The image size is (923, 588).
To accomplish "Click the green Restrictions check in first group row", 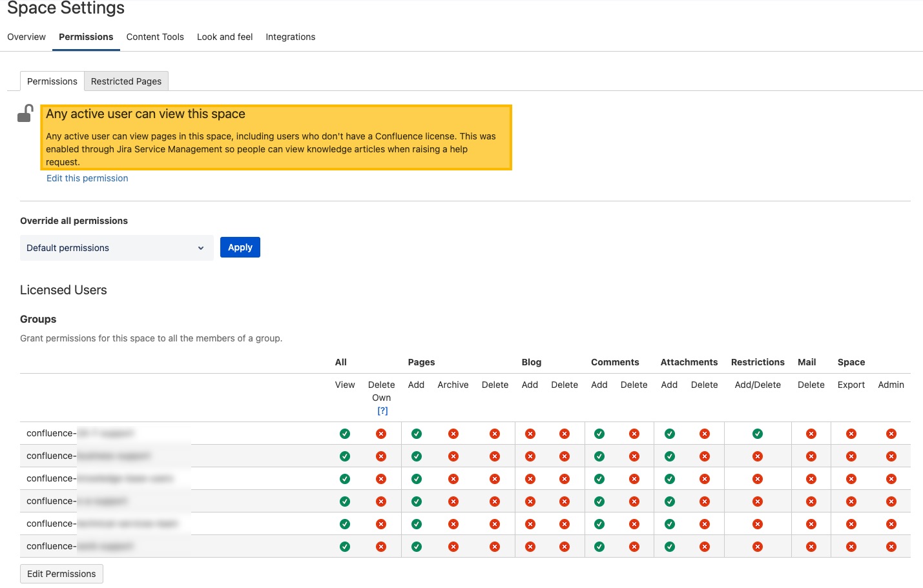I will [758, 434].
